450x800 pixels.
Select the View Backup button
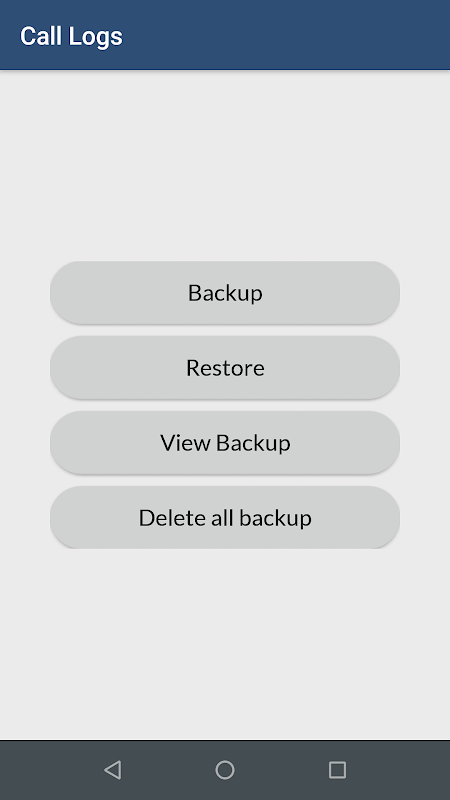[225, 443]
